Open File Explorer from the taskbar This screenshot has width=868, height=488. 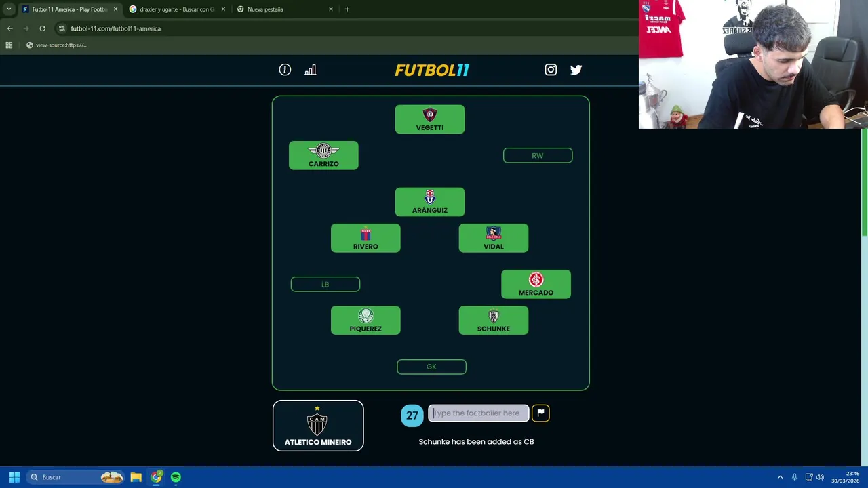(x=136, y=477)
